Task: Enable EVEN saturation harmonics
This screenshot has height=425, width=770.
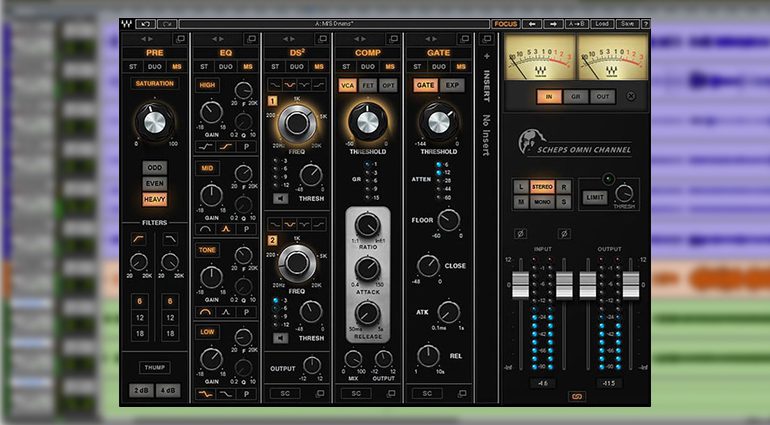Action: (x=155, y=183)
